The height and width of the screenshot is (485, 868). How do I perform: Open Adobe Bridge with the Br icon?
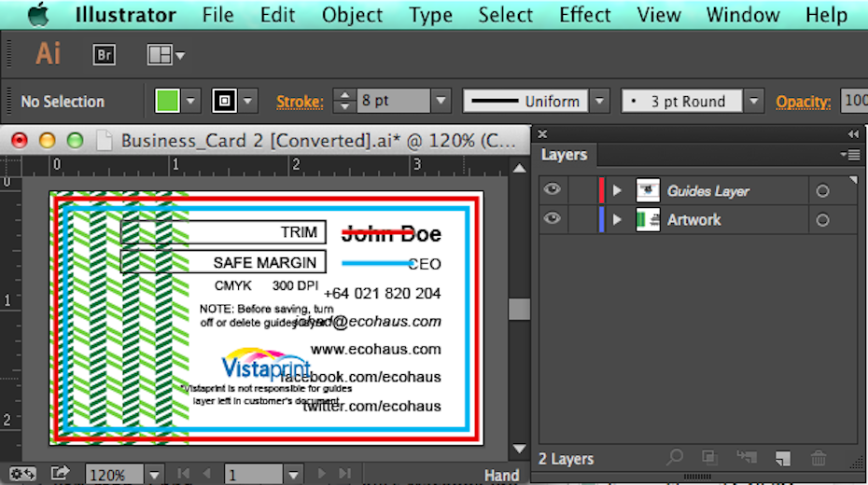click(105, 55)
